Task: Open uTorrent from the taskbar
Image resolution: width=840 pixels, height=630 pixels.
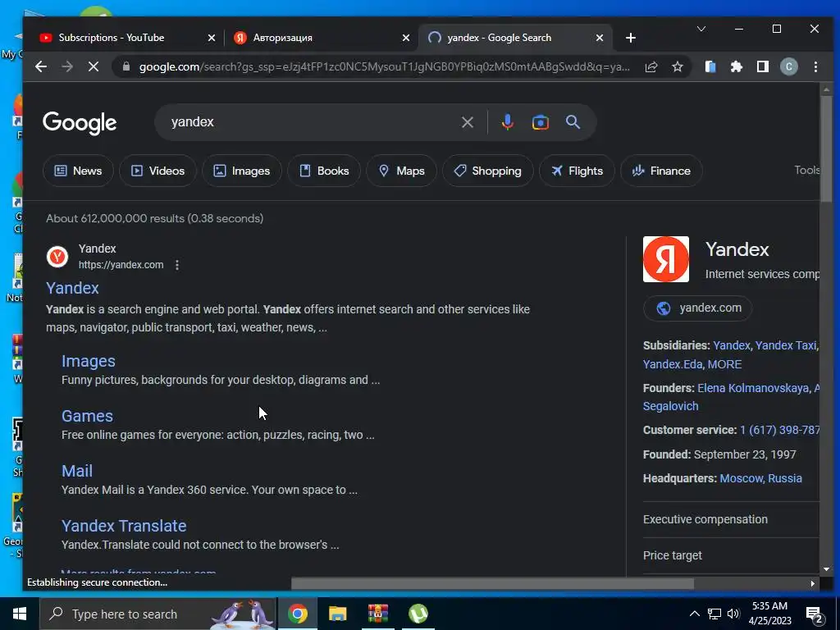Action: pos(418,614)
